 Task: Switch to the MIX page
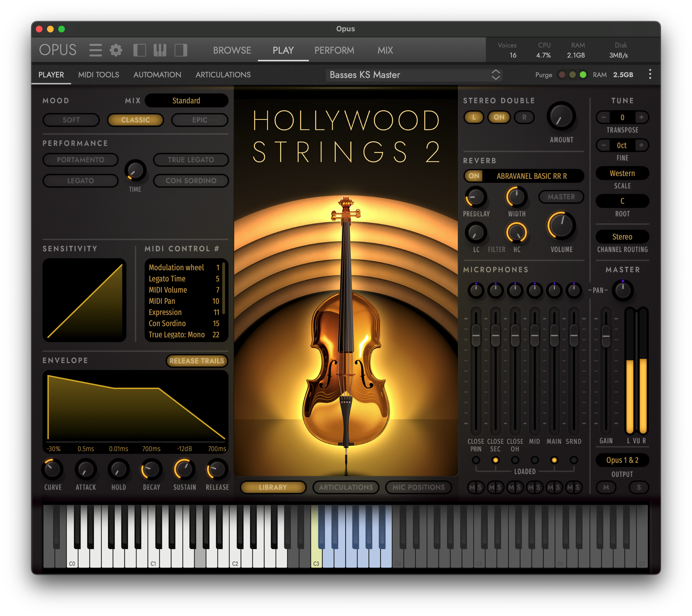point(385,50)
